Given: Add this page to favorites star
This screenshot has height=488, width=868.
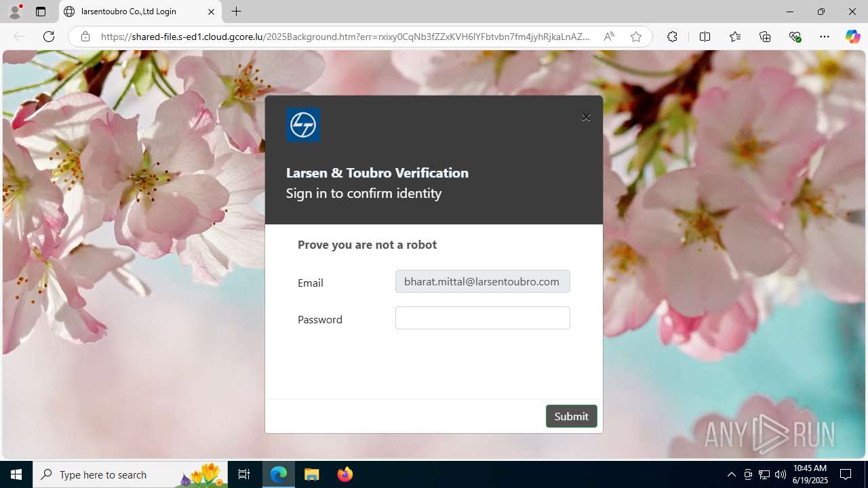Looking at the screenshot, I should coord(635,37).
